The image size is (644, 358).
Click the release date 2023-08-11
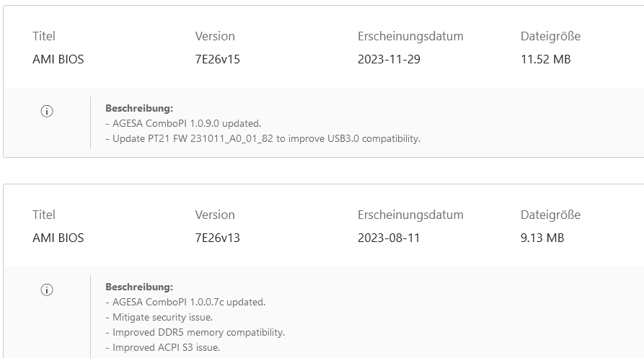(389, 238)
